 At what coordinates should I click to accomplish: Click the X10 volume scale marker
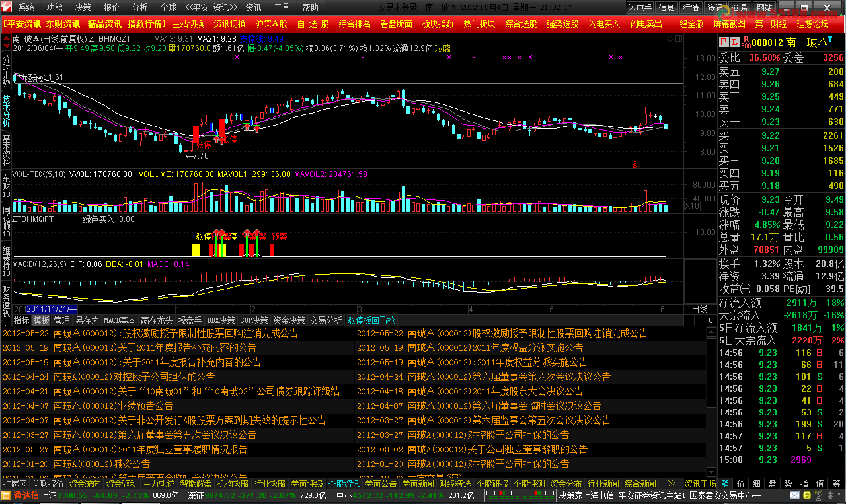pos(691,206)
